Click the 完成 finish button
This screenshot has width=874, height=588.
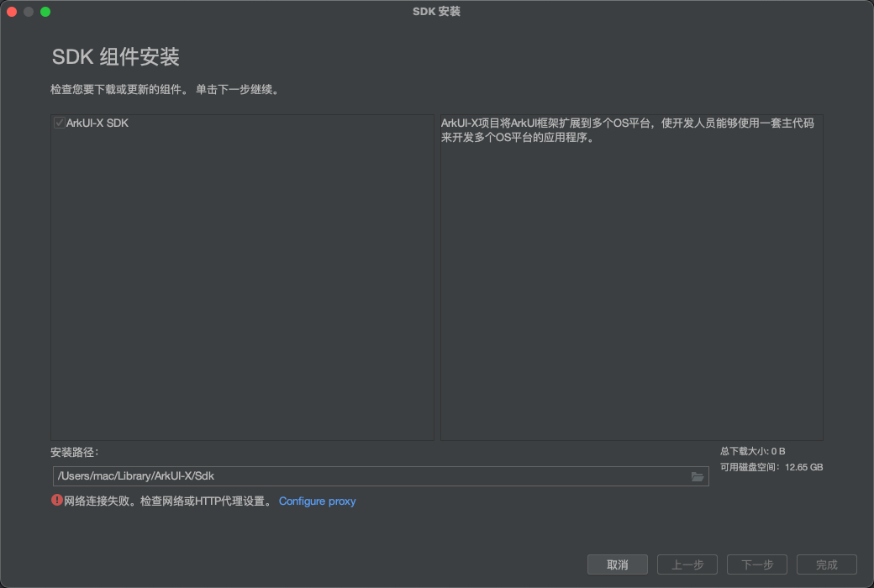pos(827,564)
